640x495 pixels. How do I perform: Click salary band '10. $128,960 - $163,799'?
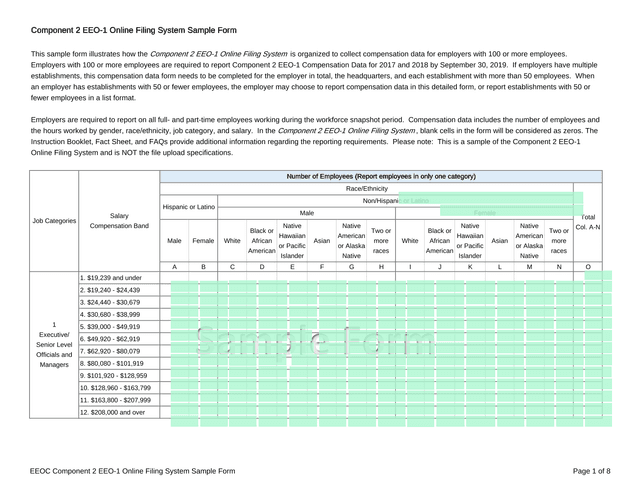pos(119,388)
